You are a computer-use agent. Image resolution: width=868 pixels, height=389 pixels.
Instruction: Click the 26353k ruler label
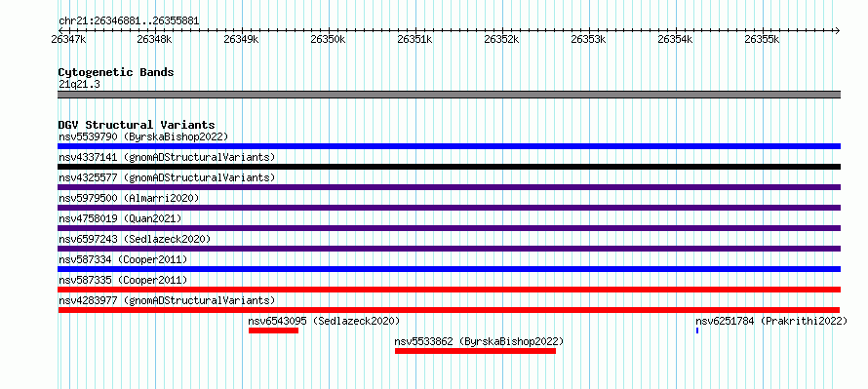pyautogui.click(x=589, y=39)
